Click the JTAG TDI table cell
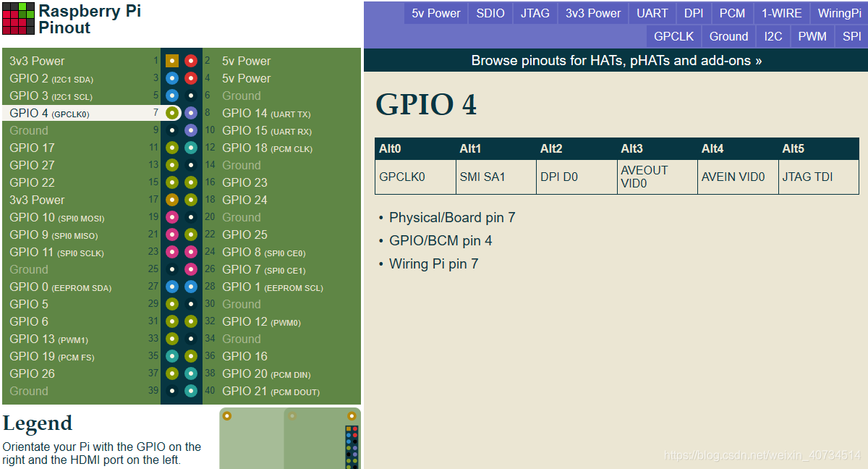 click(x=819, y=177)
